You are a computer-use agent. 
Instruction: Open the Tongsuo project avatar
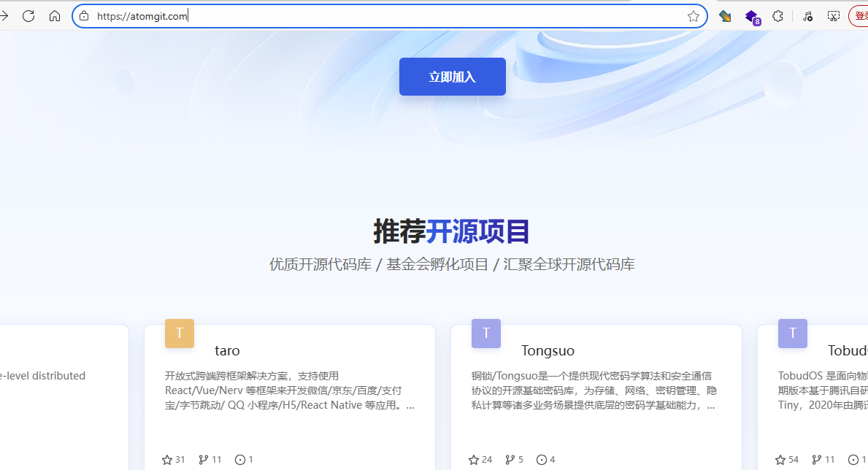pos(486,334)
